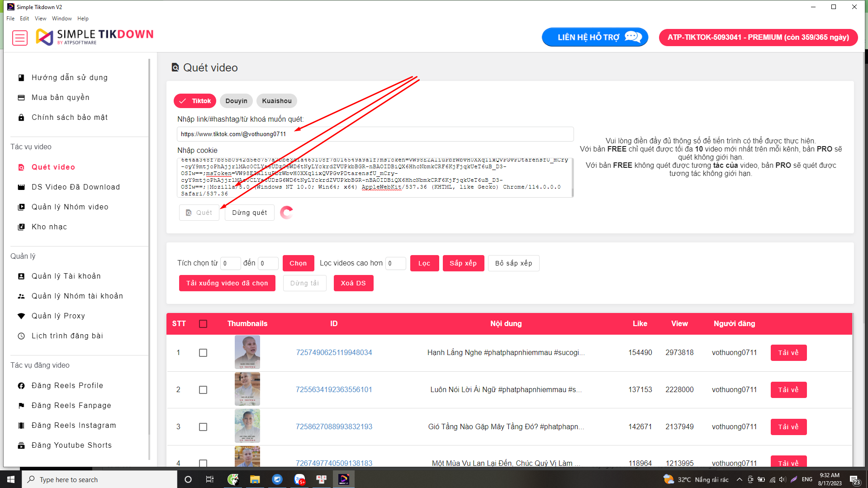Open video ID 7255634192363556101 link

(x=334, y=390)
